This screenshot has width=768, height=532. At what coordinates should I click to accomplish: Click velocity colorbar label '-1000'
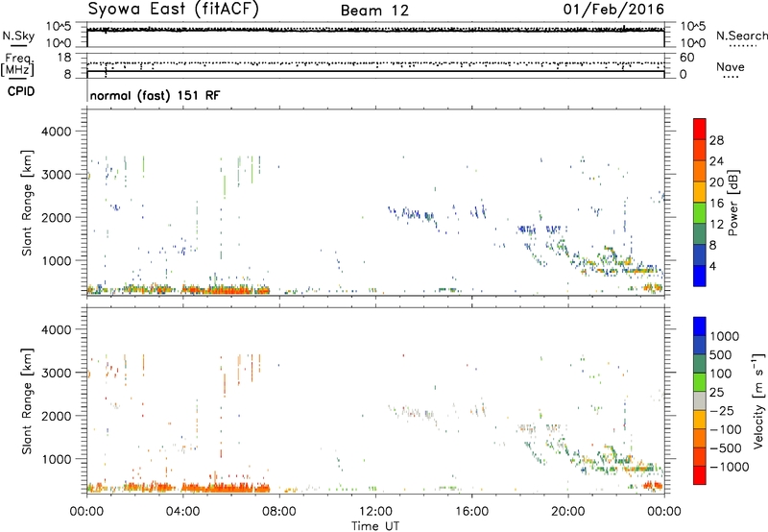(730, 467)
